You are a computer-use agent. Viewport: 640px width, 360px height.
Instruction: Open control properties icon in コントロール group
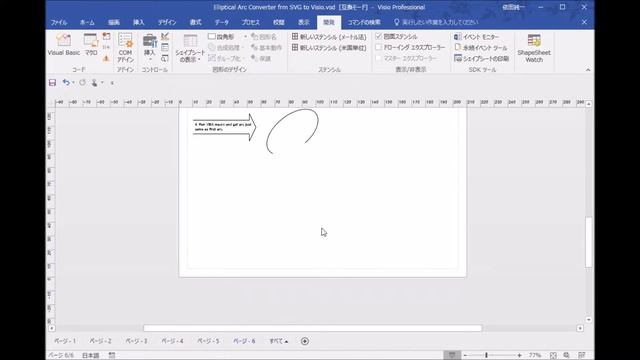pyautogui.click(x=165, y=47)
